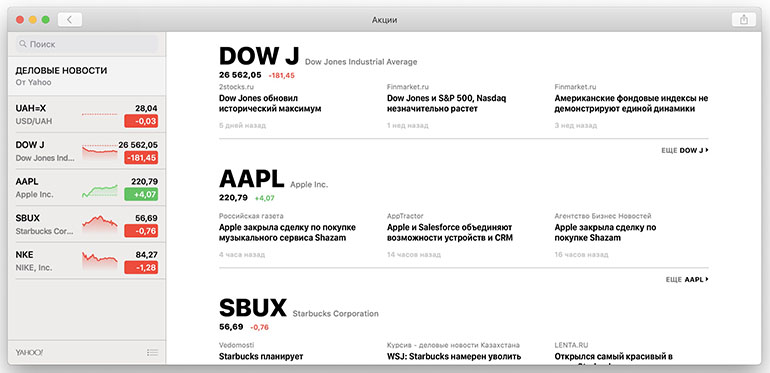Screen dimensions: 770x373
Task: Open article 'Apple и Salesforce объединяют возможности'
Action: pyautogui.click(x=450, y=233)
